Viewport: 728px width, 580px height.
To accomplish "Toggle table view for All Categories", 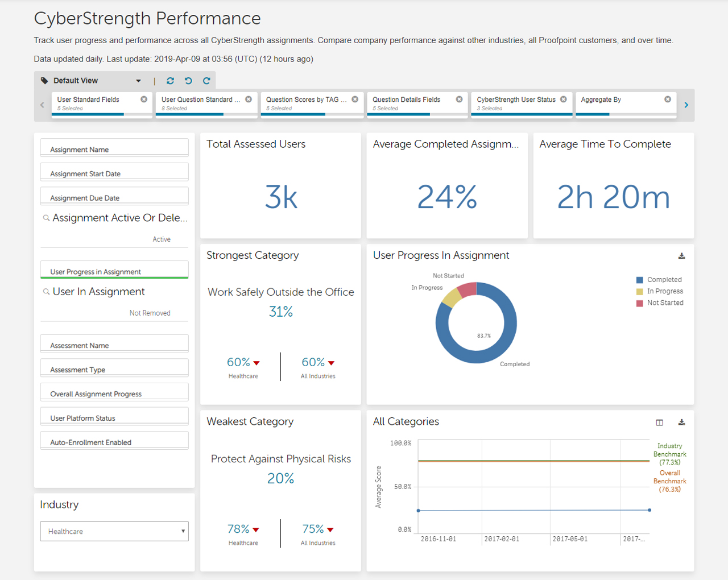I will [659, 422].
